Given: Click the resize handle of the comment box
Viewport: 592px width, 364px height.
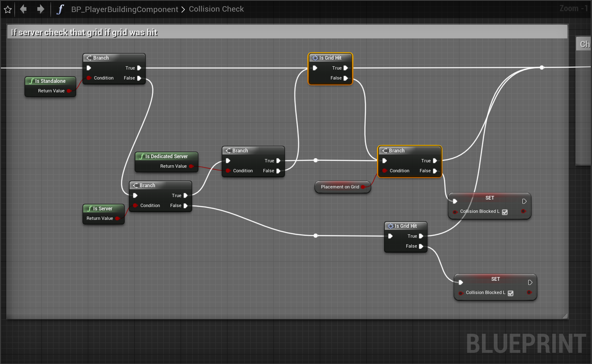Looking at the screenshot, I should [565, 316].
